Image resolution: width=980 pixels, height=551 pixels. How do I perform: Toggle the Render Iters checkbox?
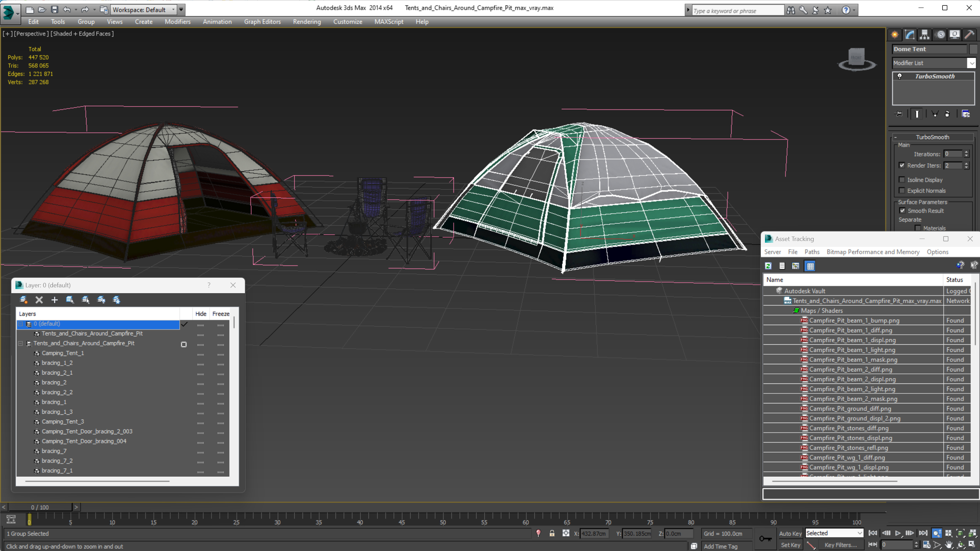902,165
